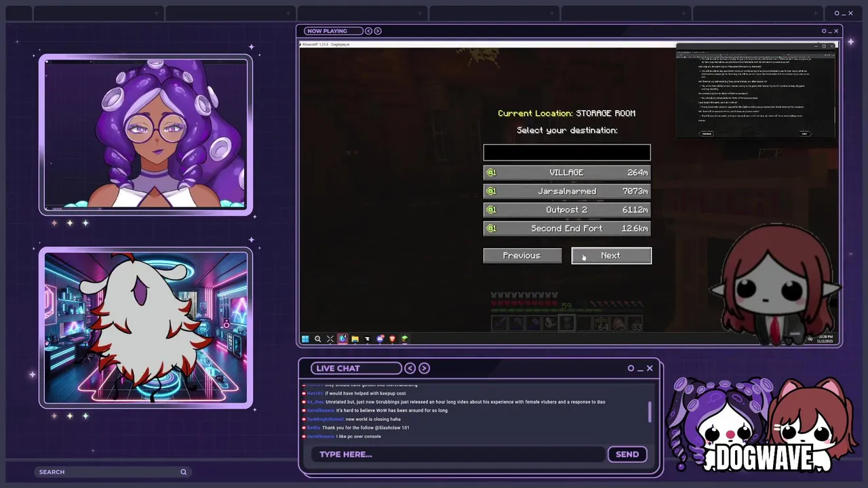This screenshot has height=488, width=868.
Task: Open the Windows Start menu on the taskbar
Action: coord(305,339)
